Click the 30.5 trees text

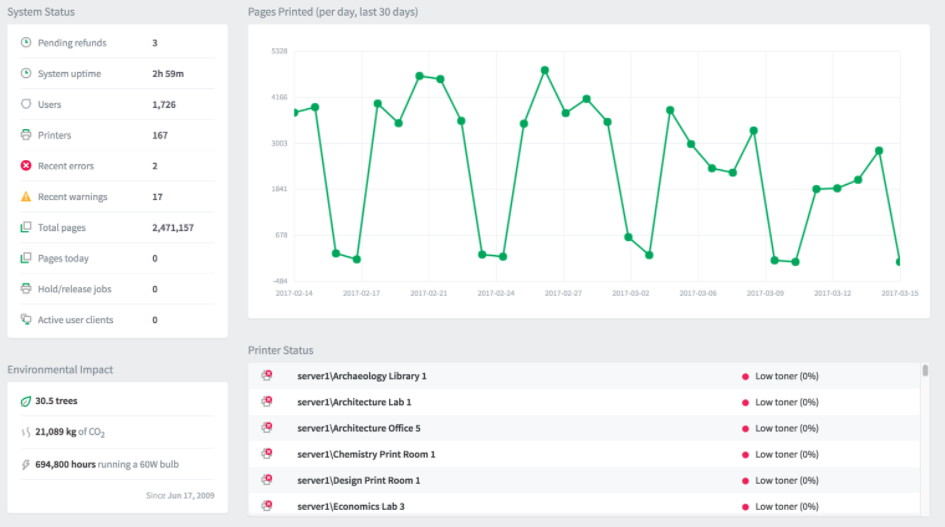(x=56, y=400)
